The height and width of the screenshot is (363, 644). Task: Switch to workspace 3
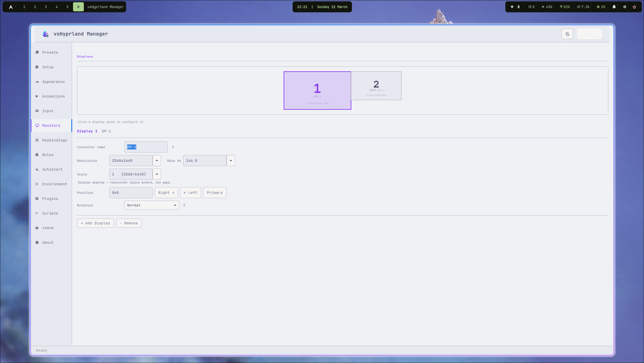(x=46, y=7)
